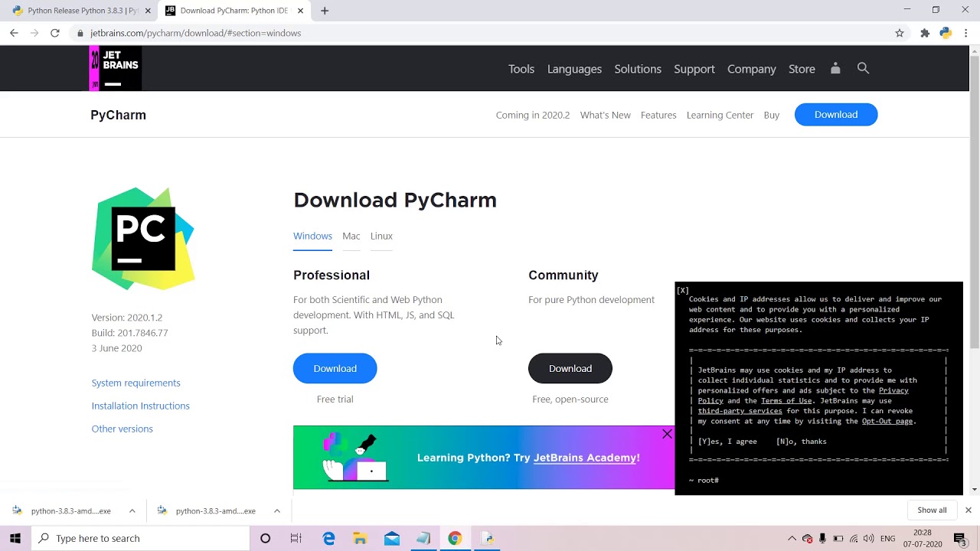Viewport: 980px width, 551px height.
Task: Click the blue Download button in PyCharm header
Action: pyautogui.click(x=836, y=115)
